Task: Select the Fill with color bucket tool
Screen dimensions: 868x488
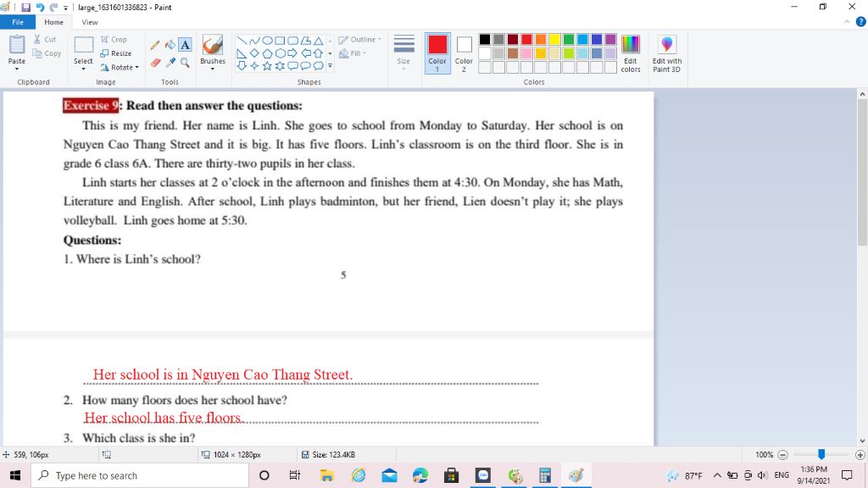Action: (170, 46)
